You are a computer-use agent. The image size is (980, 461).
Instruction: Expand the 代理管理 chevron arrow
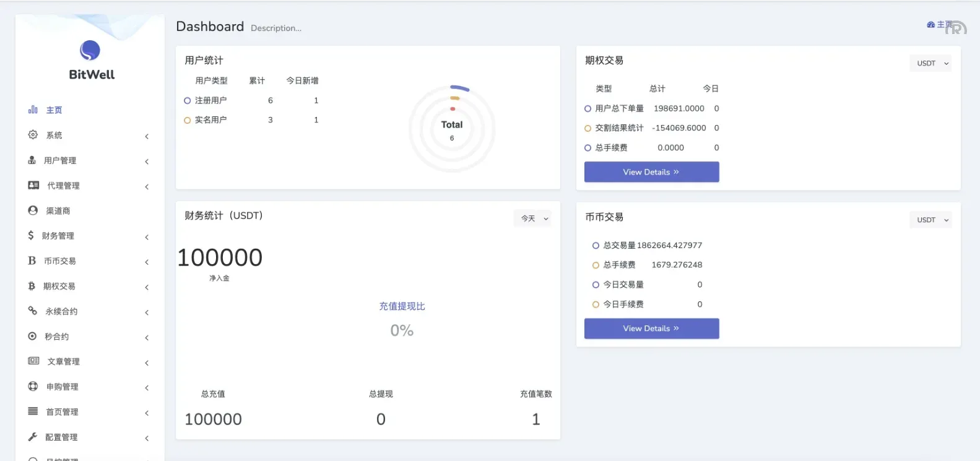pyautogui.click(x=147, y=187)
